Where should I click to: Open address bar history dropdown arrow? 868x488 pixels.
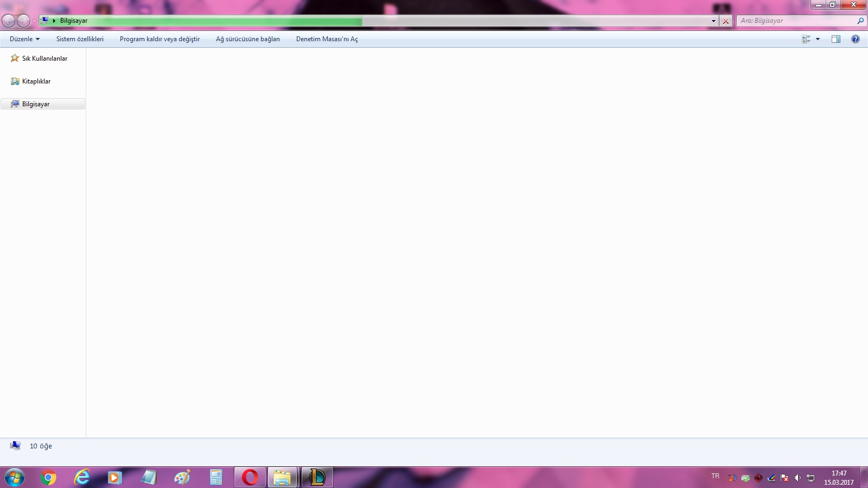713,21
